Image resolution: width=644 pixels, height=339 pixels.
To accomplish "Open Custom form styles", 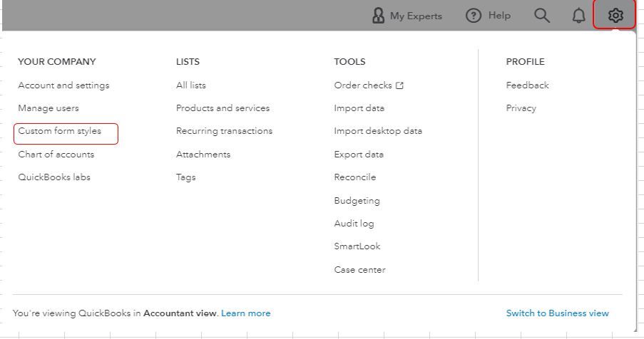I will (x=60, y=131).
